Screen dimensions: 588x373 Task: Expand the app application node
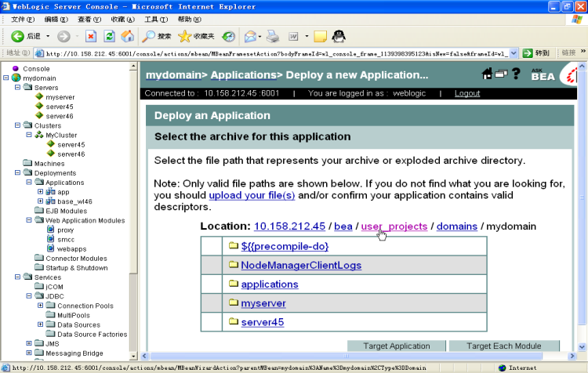[x=40, y=191]
